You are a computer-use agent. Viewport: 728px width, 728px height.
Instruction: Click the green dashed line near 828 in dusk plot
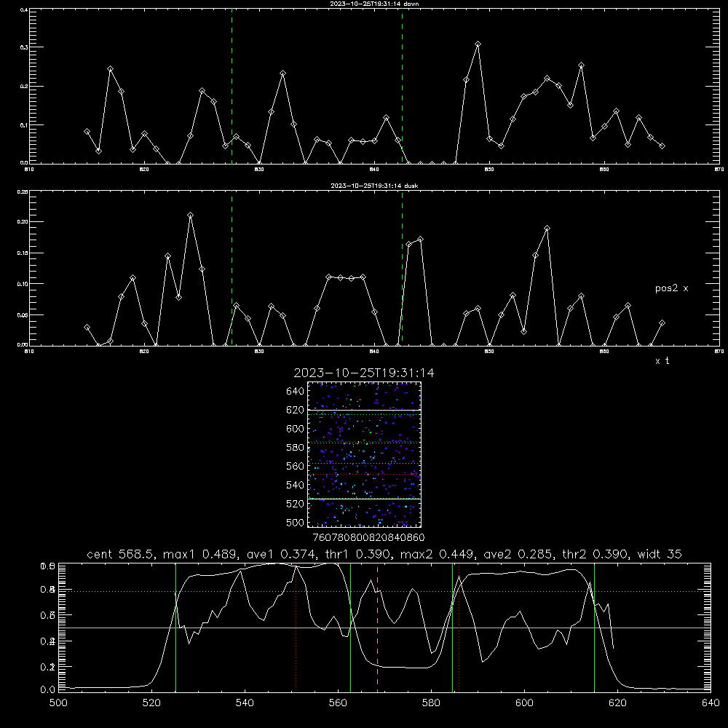[232, 268]
